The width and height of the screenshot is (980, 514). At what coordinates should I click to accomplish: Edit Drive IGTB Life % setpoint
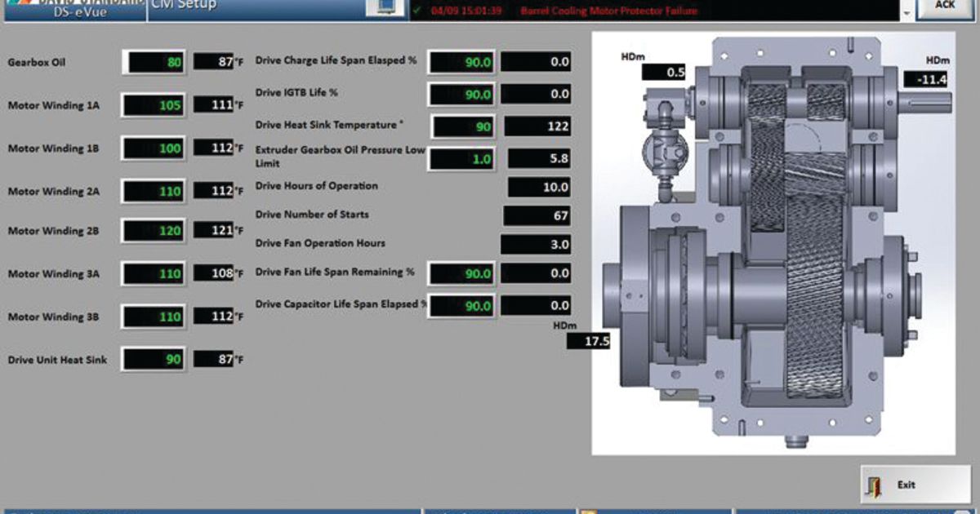pos(462,95)
